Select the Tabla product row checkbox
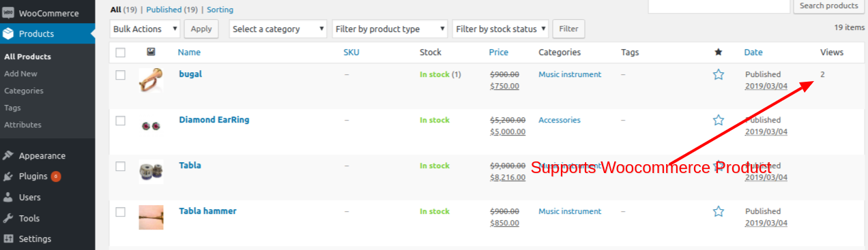 coord(121,166)
